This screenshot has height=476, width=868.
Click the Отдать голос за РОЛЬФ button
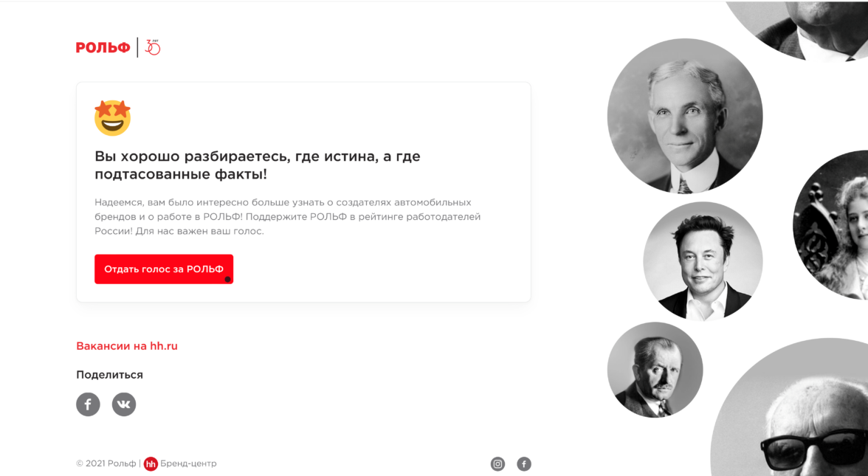click(164, 269)
